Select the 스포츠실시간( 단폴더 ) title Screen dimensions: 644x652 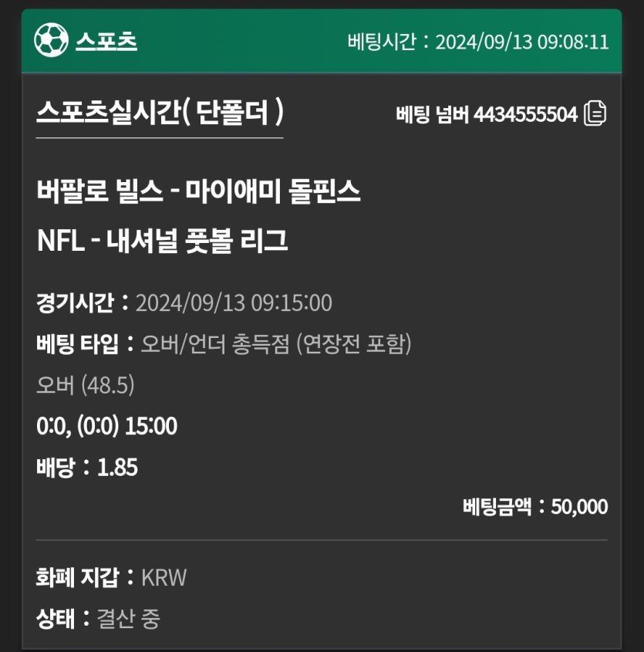[160, 114]
